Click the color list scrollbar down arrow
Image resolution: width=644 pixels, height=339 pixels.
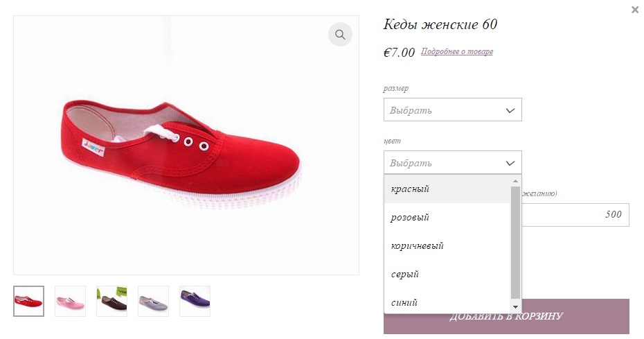(515, 307)
